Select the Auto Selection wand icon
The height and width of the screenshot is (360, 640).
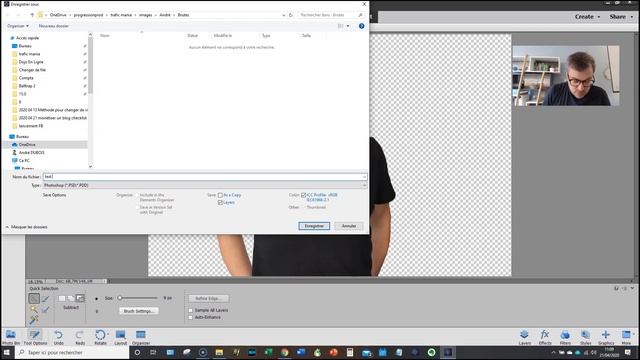tap(34, 320)
